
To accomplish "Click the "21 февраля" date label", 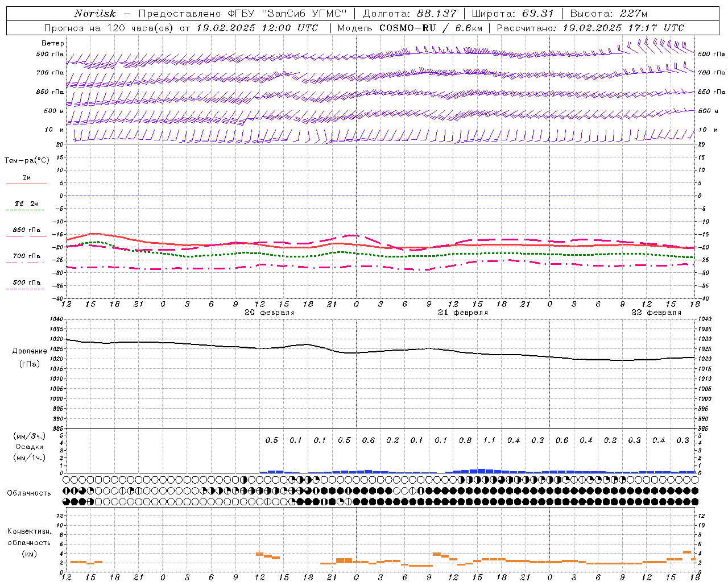I will pos(463,313).
